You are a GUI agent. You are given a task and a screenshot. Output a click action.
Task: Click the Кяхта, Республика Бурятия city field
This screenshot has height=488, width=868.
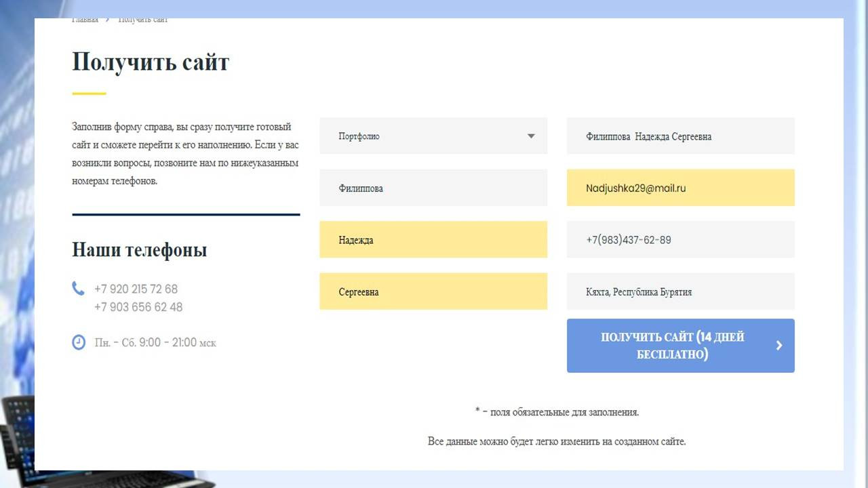pos(680,292)
